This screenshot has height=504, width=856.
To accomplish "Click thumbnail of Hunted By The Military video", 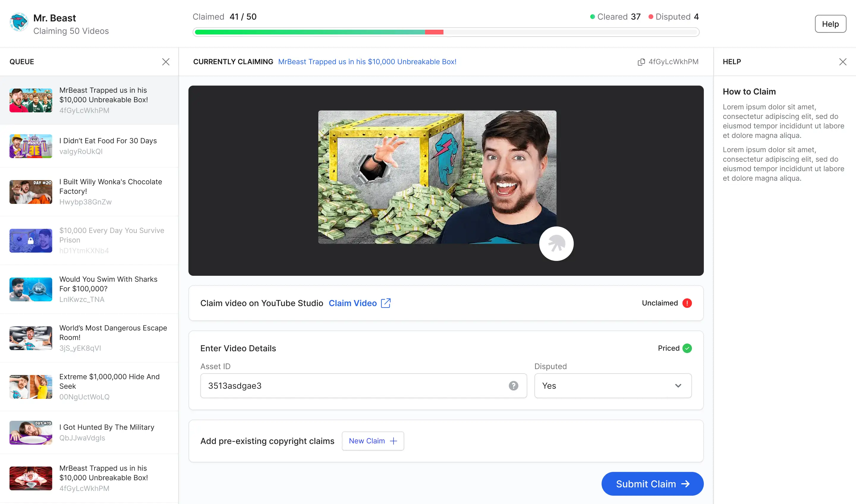I will (31, 432).
